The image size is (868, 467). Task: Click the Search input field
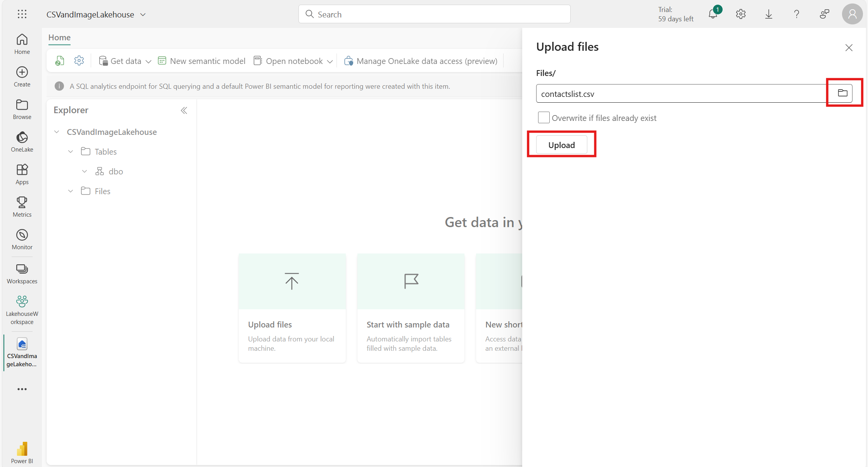click(434, 14)
